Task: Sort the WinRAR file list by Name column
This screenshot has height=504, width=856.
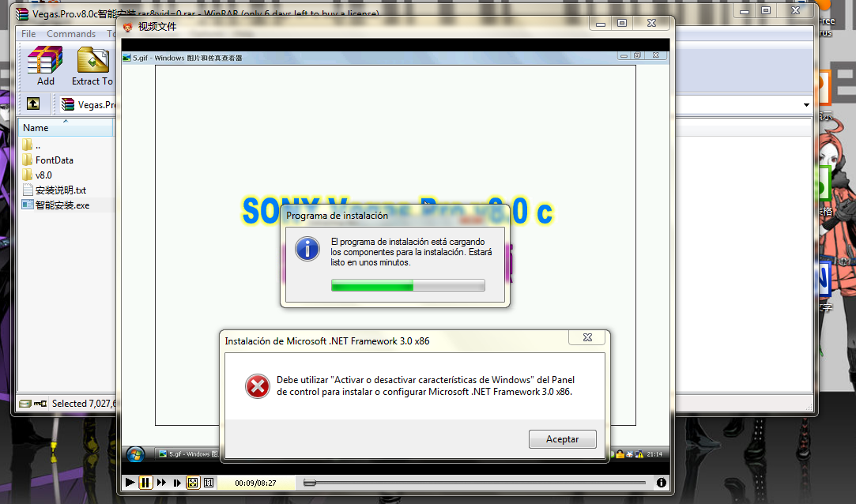Action: click(x=66, y=128)
